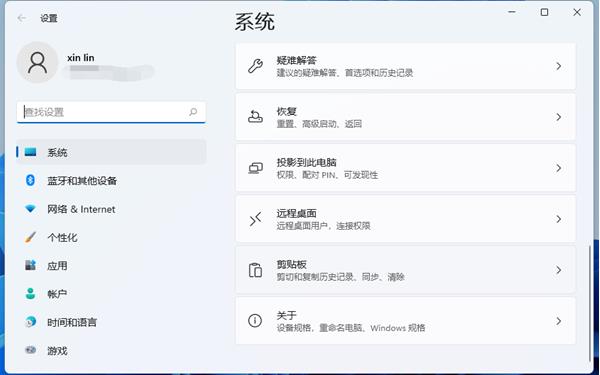Image resolution: width=600 pixels, height=375 pixels.
Task: Click the user avatar picture
Action: click(x=37, y=62)
